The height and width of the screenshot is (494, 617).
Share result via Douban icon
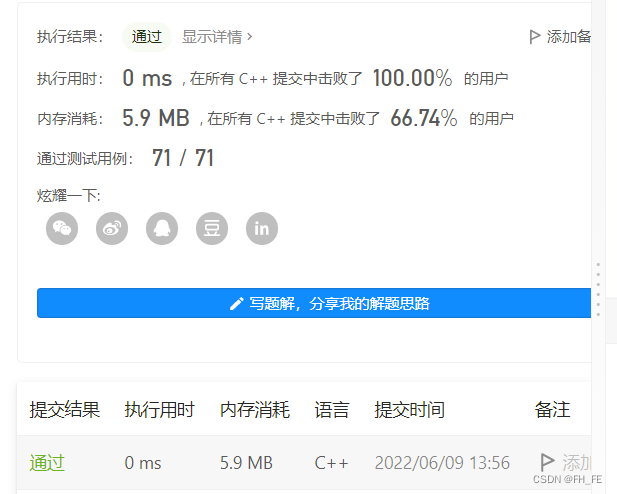tap(212, 228)
